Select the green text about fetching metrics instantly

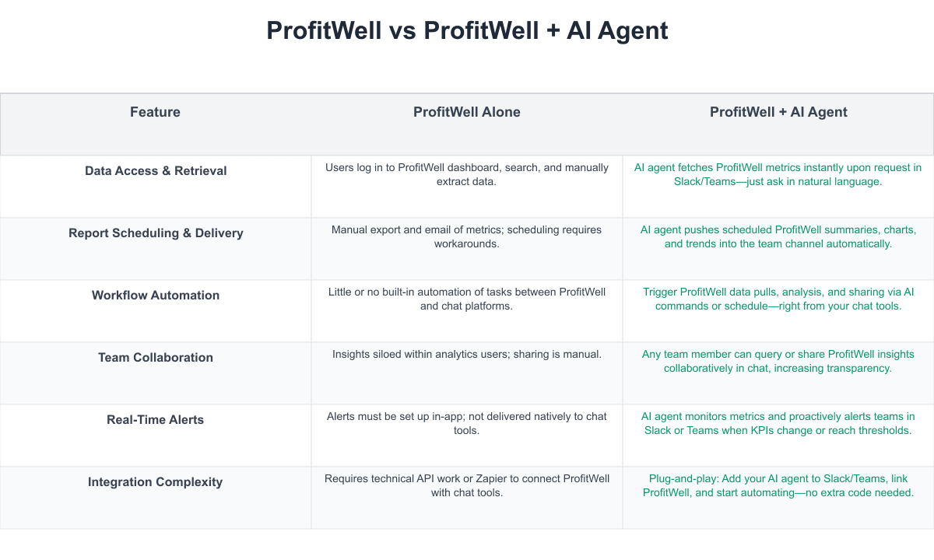[778, 174]
